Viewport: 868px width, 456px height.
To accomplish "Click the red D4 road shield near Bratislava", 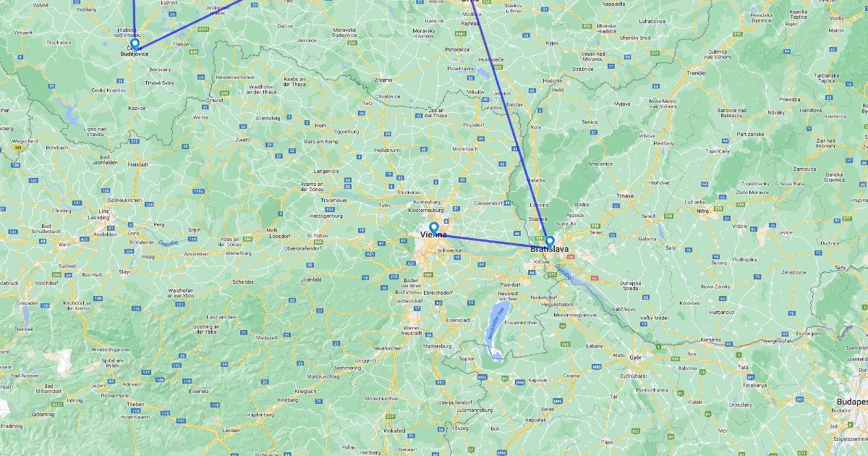I will point(571,256).
